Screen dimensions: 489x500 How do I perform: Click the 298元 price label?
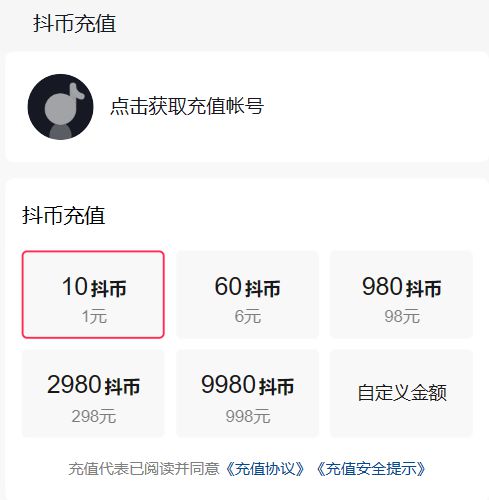coord(94,416)
